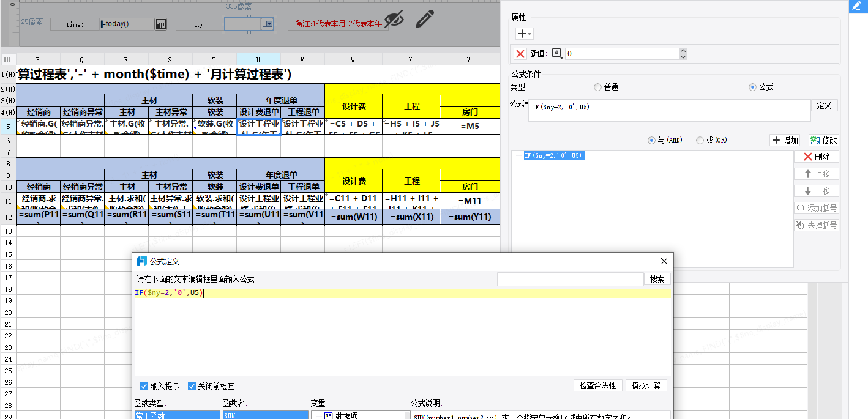Click the pencil edit icon in parameter pane

point(424,18)
